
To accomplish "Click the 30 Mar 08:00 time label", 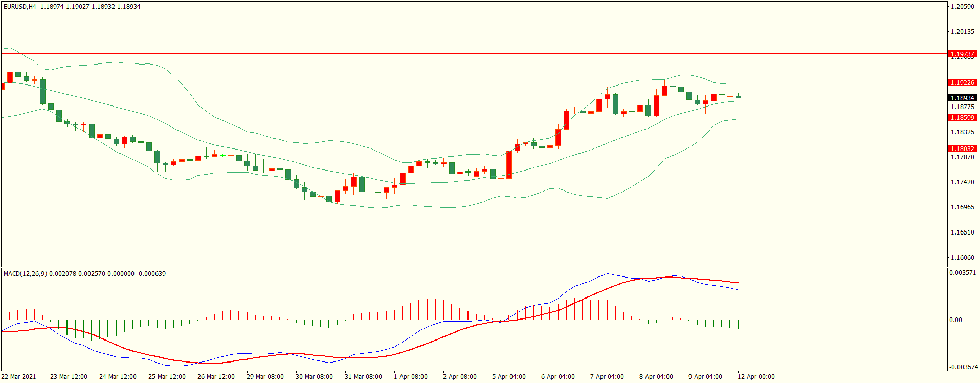I will [x=314, y=377].
